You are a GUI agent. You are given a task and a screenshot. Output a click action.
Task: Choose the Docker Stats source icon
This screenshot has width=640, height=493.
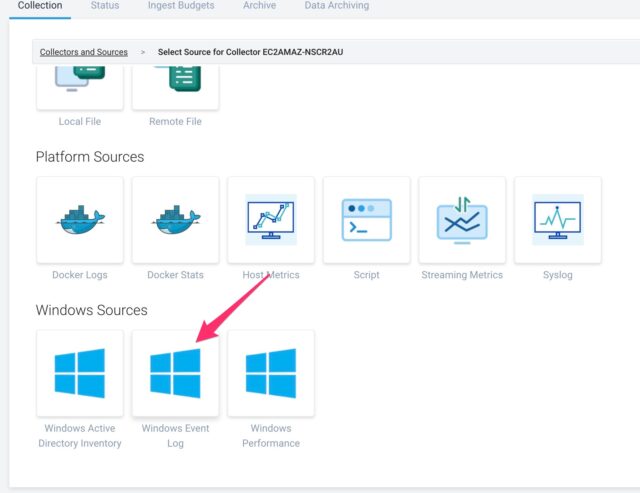pyautogui.click(x=175, y=220)
